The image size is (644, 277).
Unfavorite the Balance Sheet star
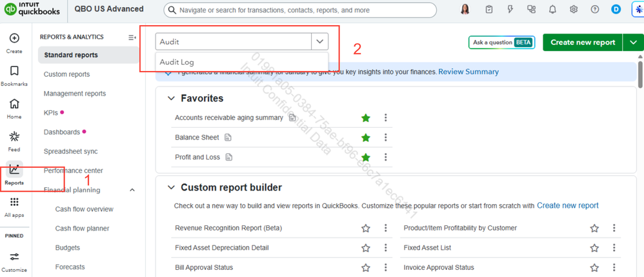pyautogui.click(x=365, y=138)
